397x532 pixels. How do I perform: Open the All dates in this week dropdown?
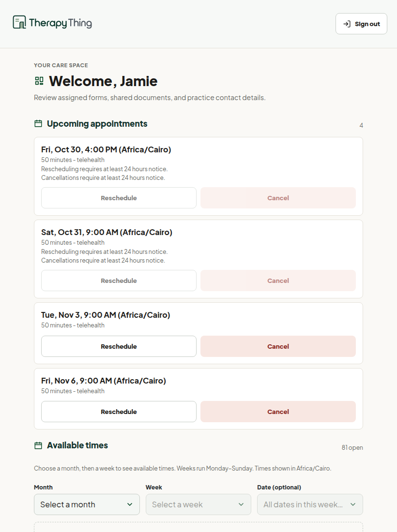[x=310, y=504]
